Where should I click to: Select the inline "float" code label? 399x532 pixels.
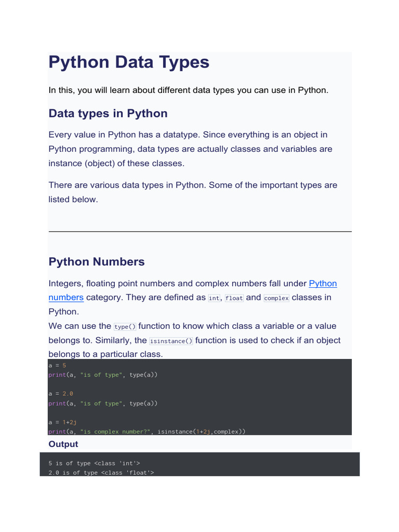click(234, 298)
